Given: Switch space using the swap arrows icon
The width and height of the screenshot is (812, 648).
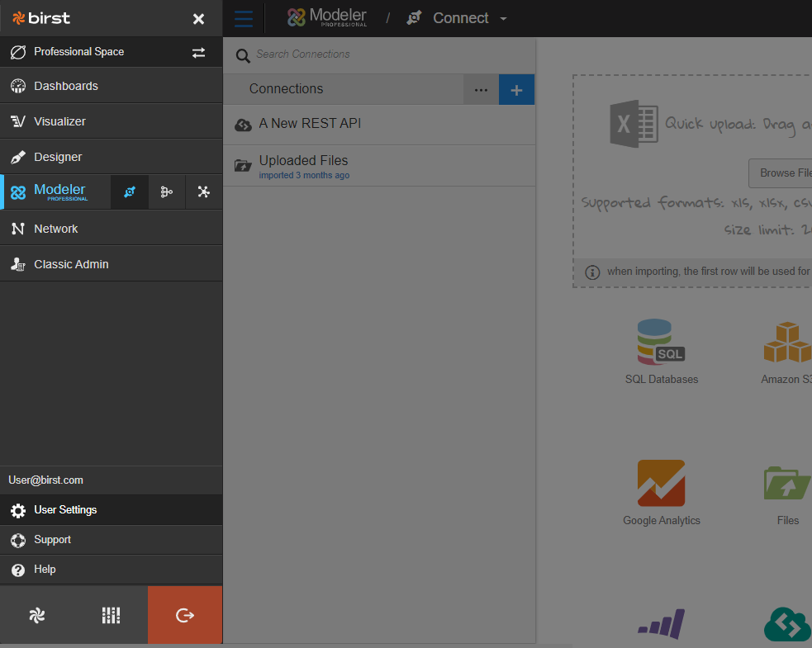Looking at the screenshot, I should click(x=198, y=52).
